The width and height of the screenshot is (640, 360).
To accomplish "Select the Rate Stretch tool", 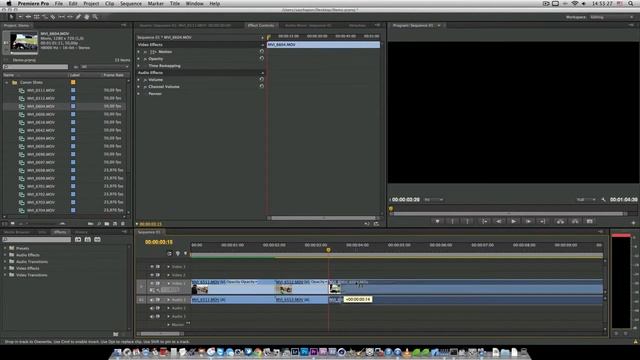I will tap(45, 17).
